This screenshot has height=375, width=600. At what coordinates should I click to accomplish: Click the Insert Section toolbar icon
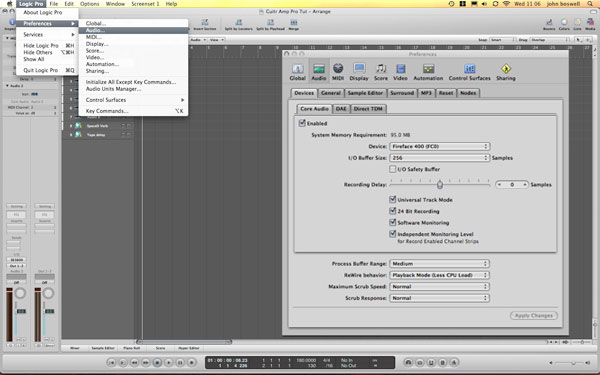[x=205, y=23]
